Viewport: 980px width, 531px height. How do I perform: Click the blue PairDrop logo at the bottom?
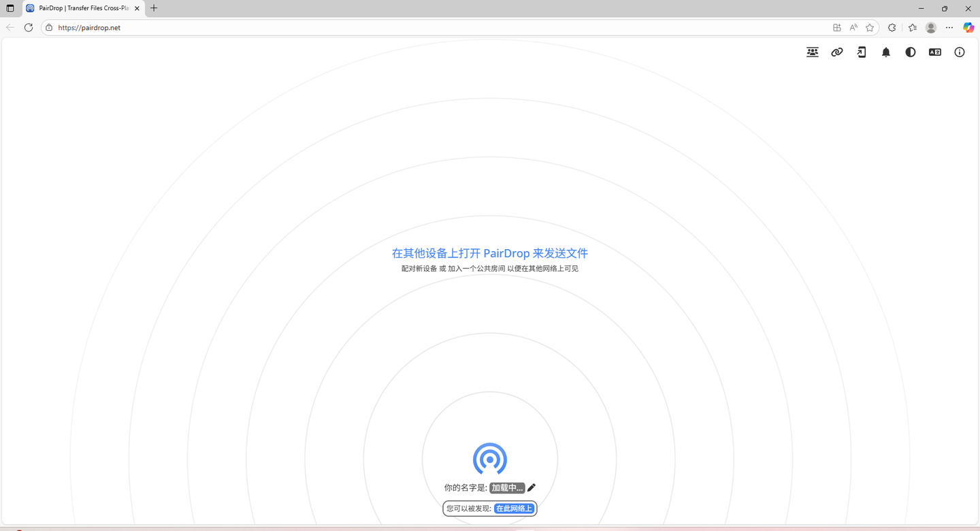(x=490, y=459)
